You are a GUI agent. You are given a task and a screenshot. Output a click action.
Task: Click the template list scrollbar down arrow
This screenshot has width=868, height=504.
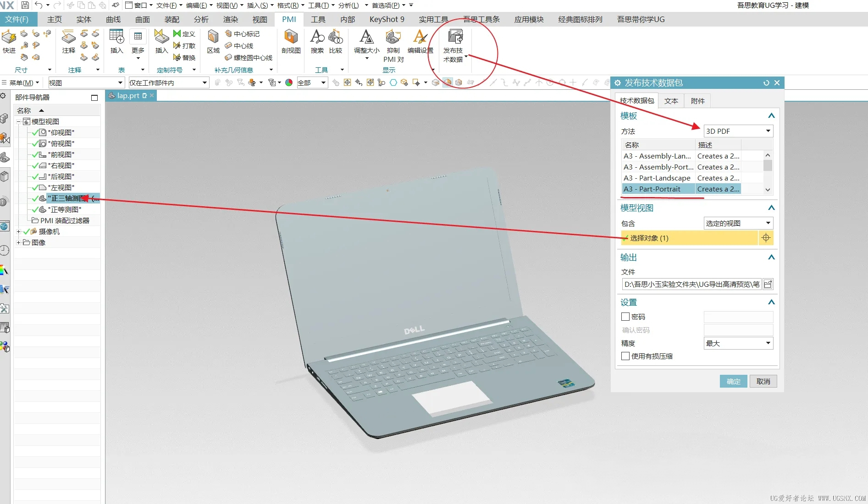(768, 190)
